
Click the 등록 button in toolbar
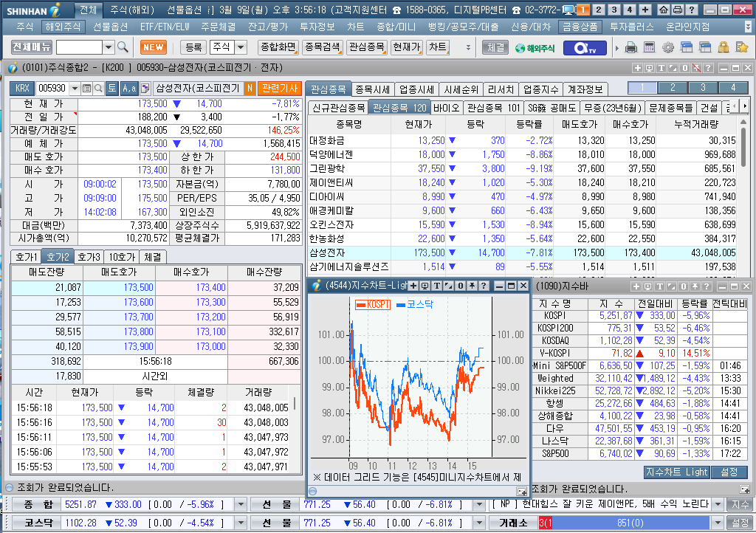[x=193, y=47]
